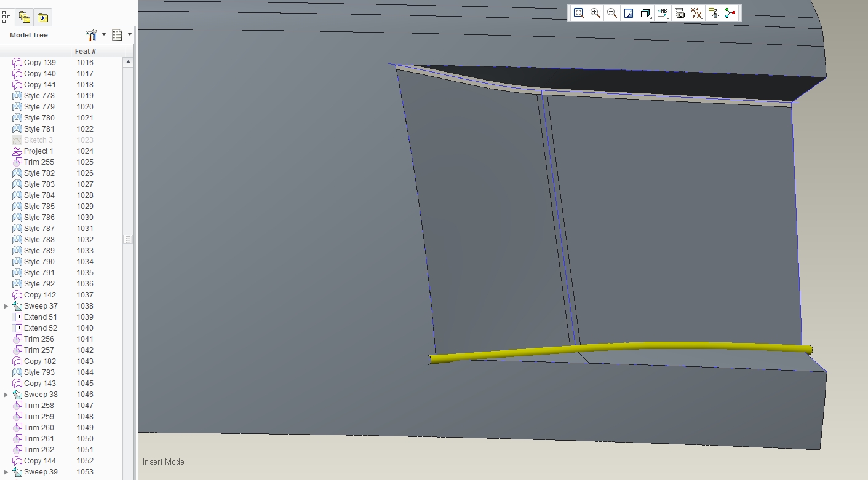Expand the Sweep 37 feature
This screenshot has width=868, height=480.
pyautogui.click(x=6, y=306)
